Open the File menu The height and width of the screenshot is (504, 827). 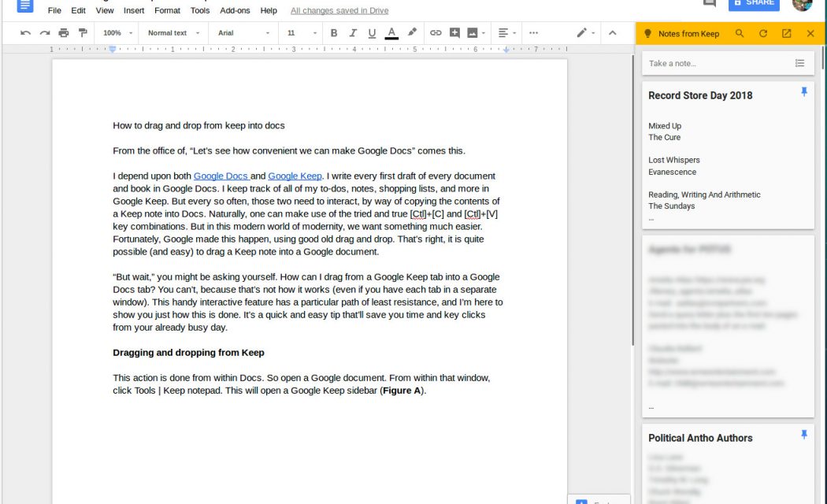(54, 10)
